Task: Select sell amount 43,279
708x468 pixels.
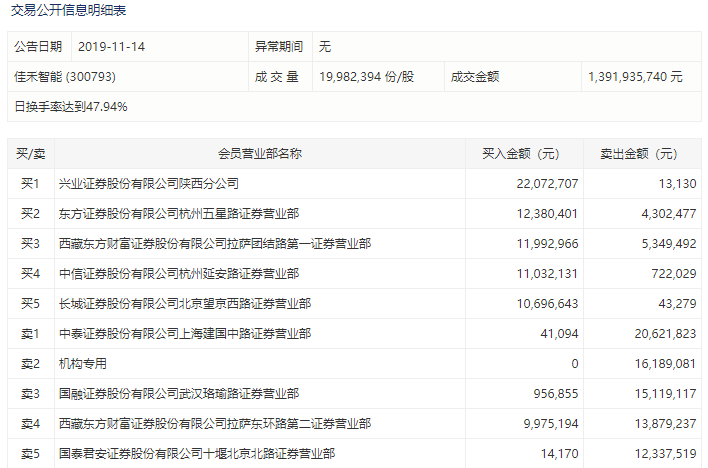Action: (x=677, y=304)
